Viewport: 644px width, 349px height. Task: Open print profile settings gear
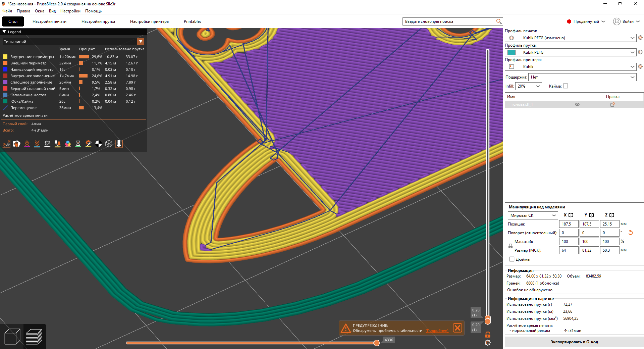640,38
